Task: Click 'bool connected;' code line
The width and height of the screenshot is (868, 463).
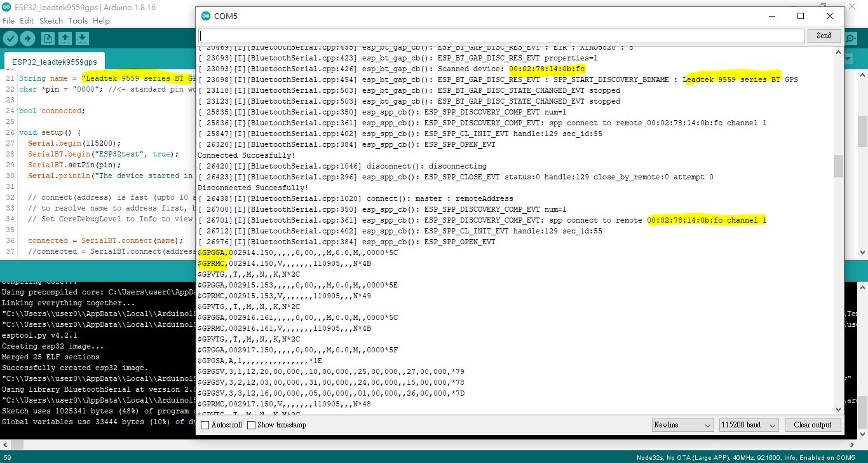Action: coord(51,111)
